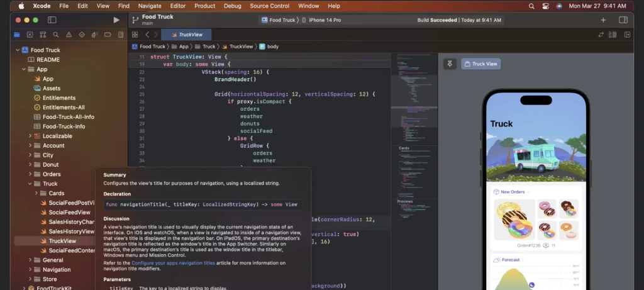Select the Truck View preview button
Image resolution: width=644 pixels, height=290 pixels.
pos(480,64)
